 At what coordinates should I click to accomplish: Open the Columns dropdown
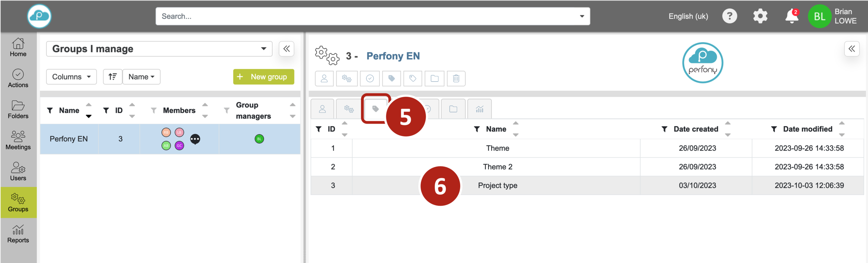[x=71, y=77]
